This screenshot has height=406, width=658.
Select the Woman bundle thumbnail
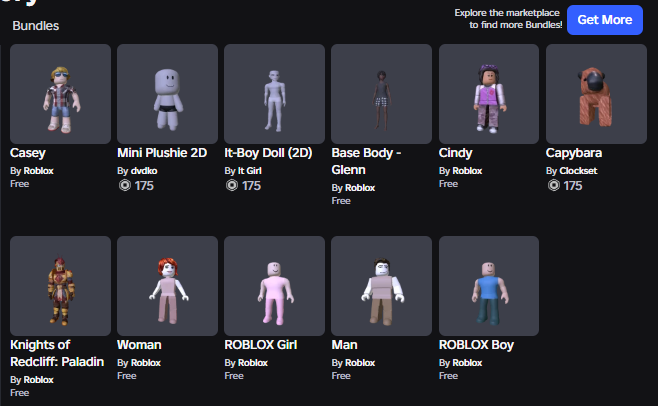pyautogui.click(x=167, y=286)
